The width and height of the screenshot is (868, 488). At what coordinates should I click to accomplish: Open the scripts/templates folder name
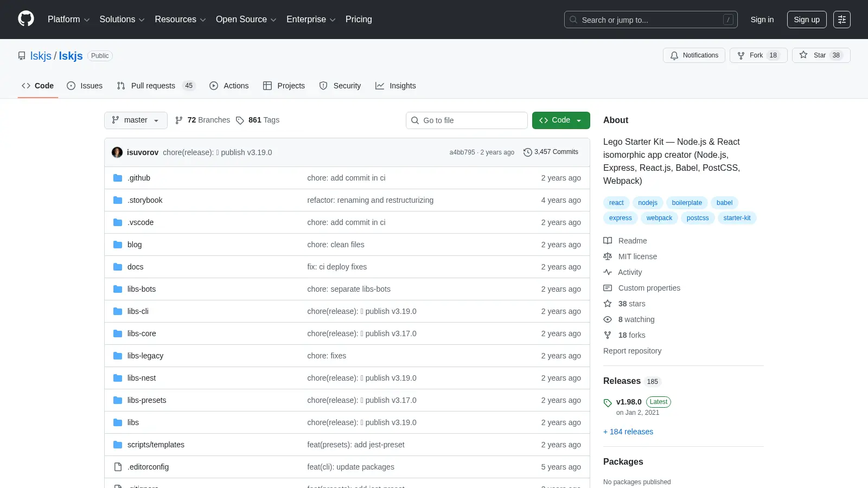pos(156,445)
